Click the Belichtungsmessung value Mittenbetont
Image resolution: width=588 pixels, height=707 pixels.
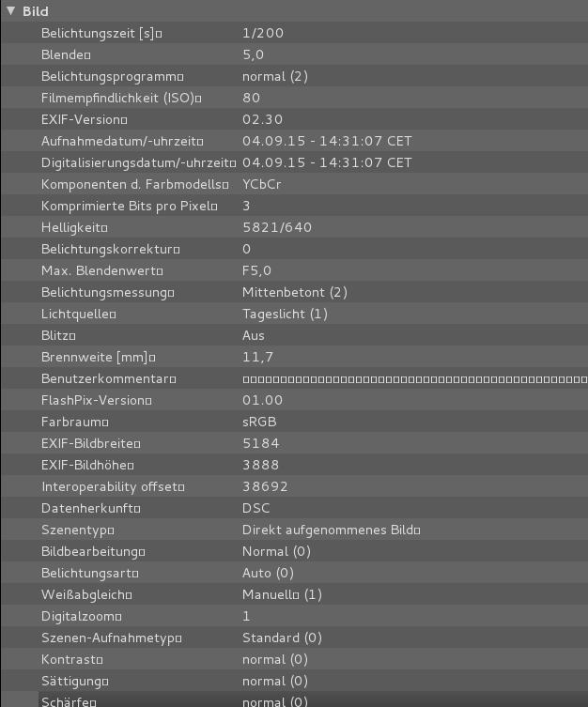pos(294,292)
